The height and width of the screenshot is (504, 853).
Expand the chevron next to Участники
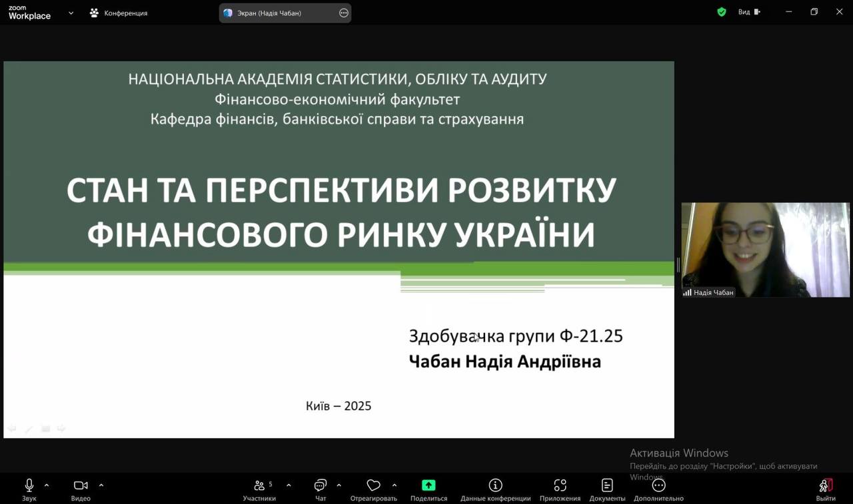pyautogui.click(x=289, y=485)
